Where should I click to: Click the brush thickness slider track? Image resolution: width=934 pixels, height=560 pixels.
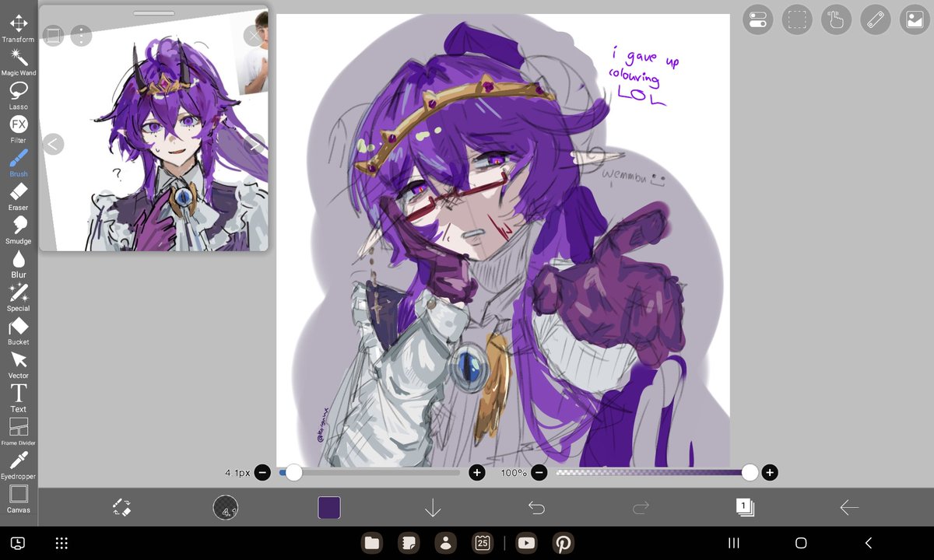pos(370,472)
